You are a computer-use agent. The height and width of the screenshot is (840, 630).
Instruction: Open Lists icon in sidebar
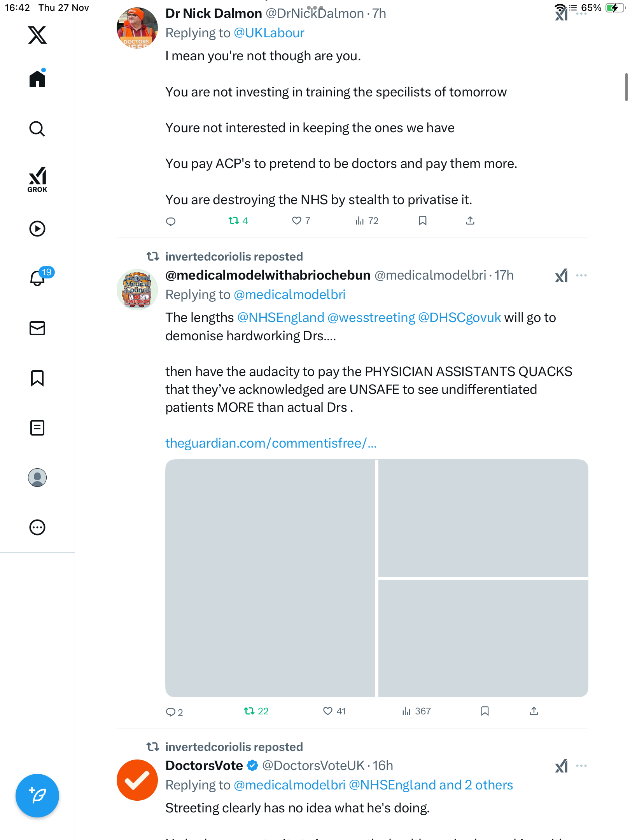[x=37, y=428]
